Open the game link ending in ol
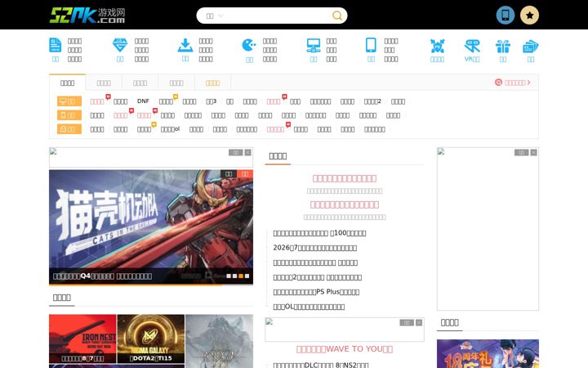Screen dimensions: 588x368 (x=170, y=129)
